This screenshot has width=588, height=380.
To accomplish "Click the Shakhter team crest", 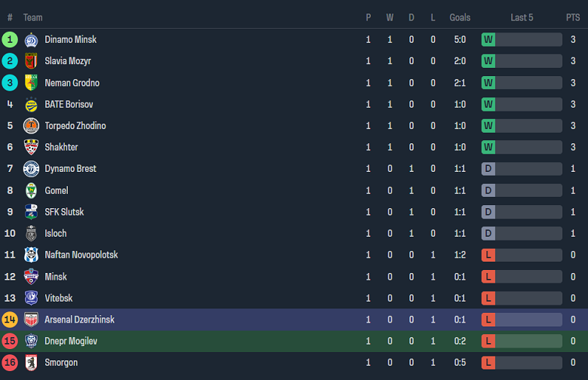I will 31,147.
